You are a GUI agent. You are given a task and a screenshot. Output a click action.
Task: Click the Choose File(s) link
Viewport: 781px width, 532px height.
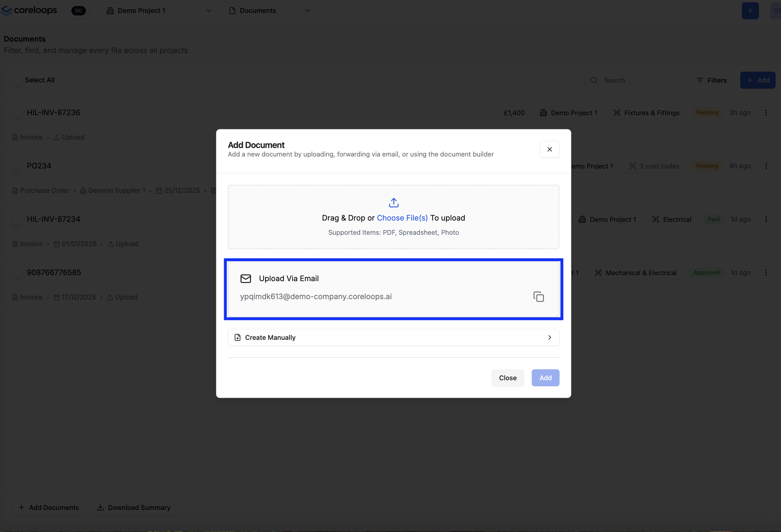pyautogui.click(x=402, y=218)
